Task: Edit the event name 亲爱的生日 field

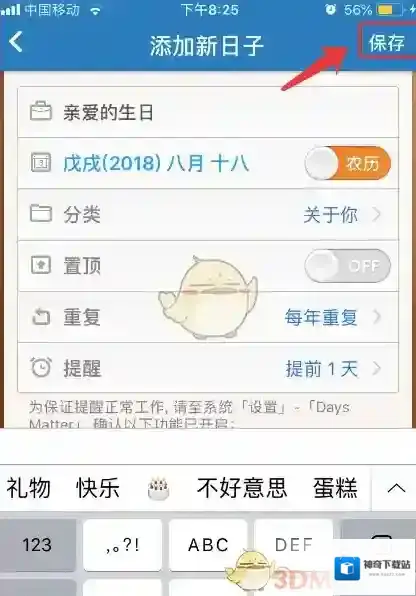Action: [x=208, y=112]
